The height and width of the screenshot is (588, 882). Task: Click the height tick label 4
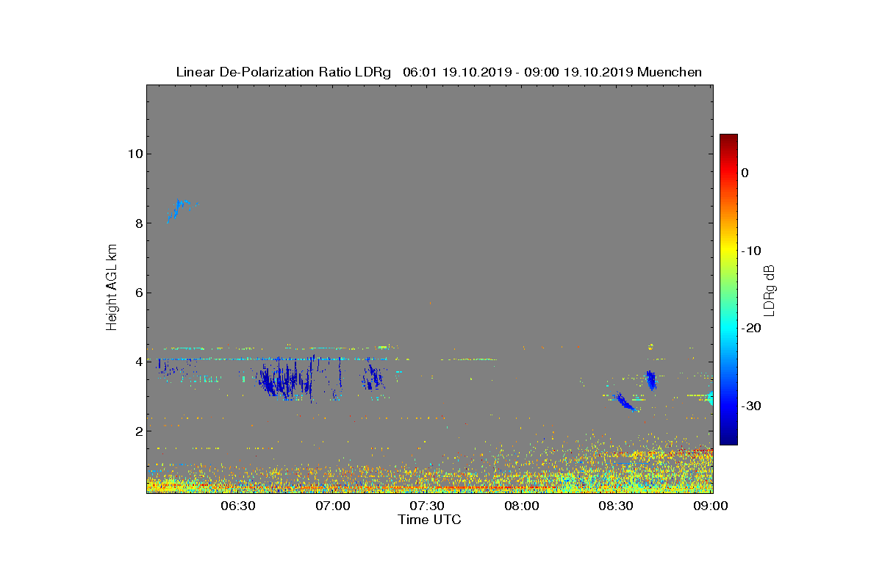tap(138, 362)
